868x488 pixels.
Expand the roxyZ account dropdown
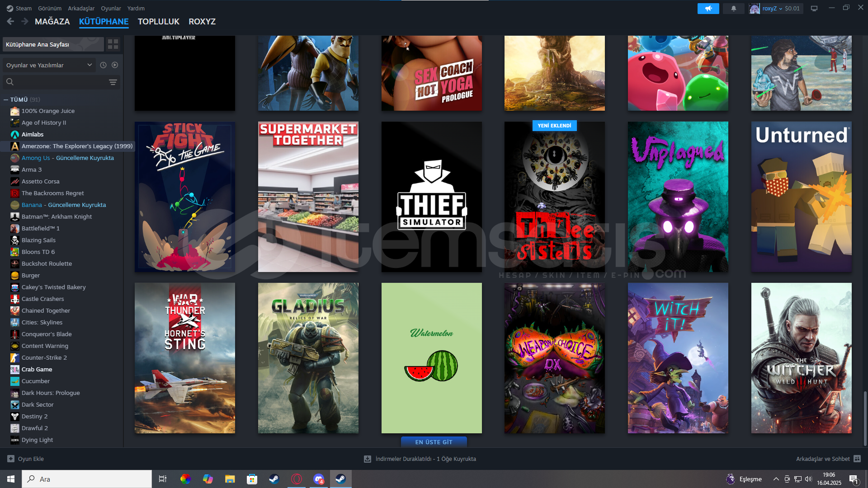772,8
